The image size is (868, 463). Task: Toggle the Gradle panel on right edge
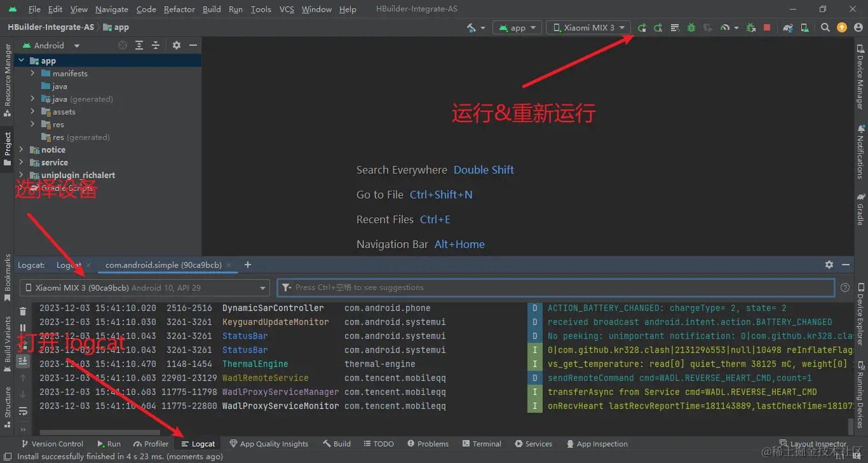coord(860,209)
